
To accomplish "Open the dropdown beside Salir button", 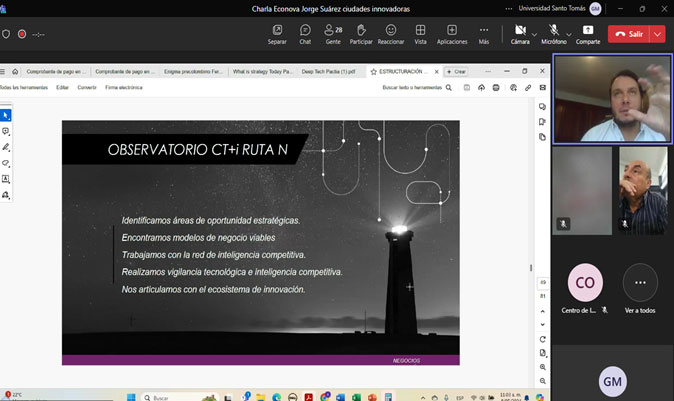I will (657, 33).
